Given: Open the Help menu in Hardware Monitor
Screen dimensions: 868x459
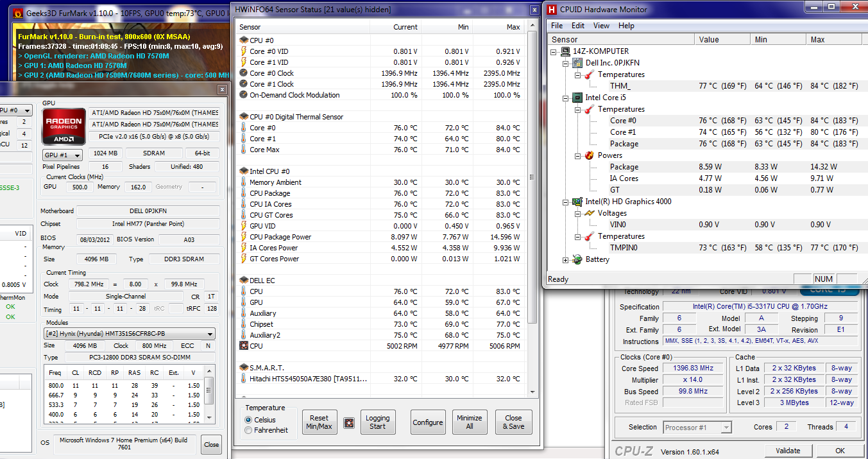Looking at the screenshot, I should (626, 26).
